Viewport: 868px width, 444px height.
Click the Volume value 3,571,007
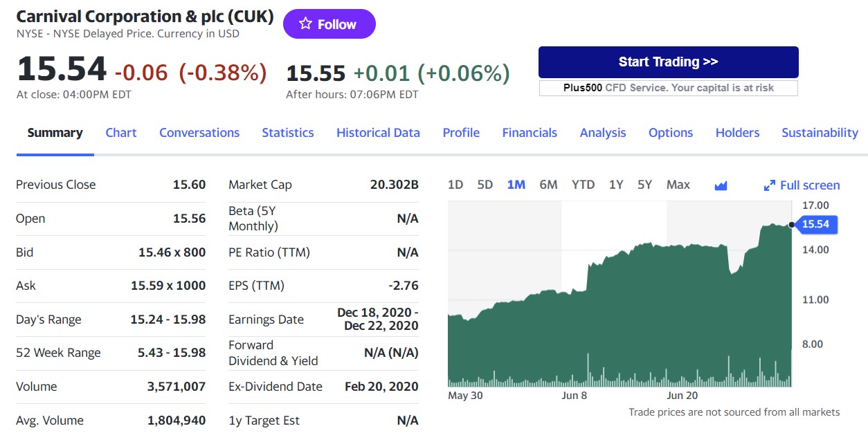tap(177, 387)
